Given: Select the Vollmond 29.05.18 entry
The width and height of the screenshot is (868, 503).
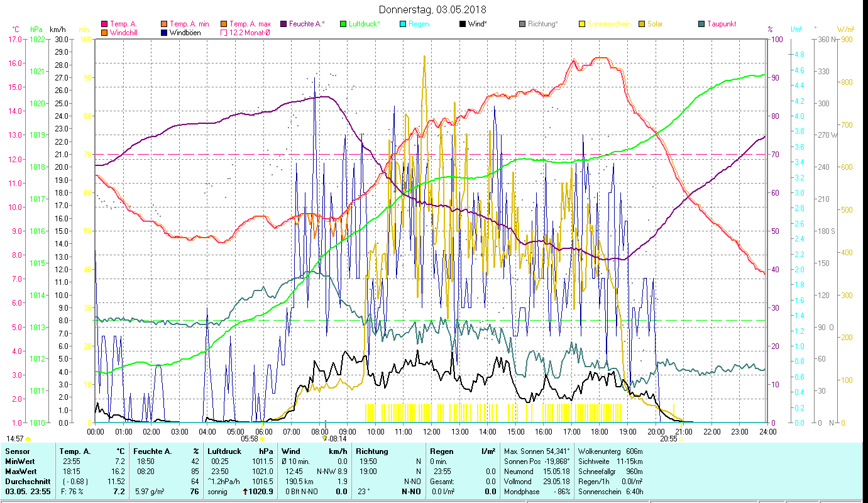Looking at the screenshot, I should point(538,482).
